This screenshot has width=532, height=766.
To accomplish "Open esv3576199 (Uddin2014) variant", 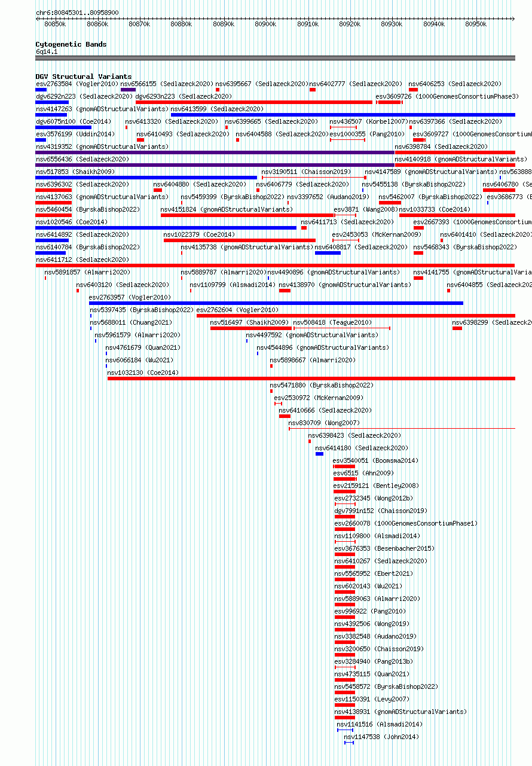I will point(75,134).
